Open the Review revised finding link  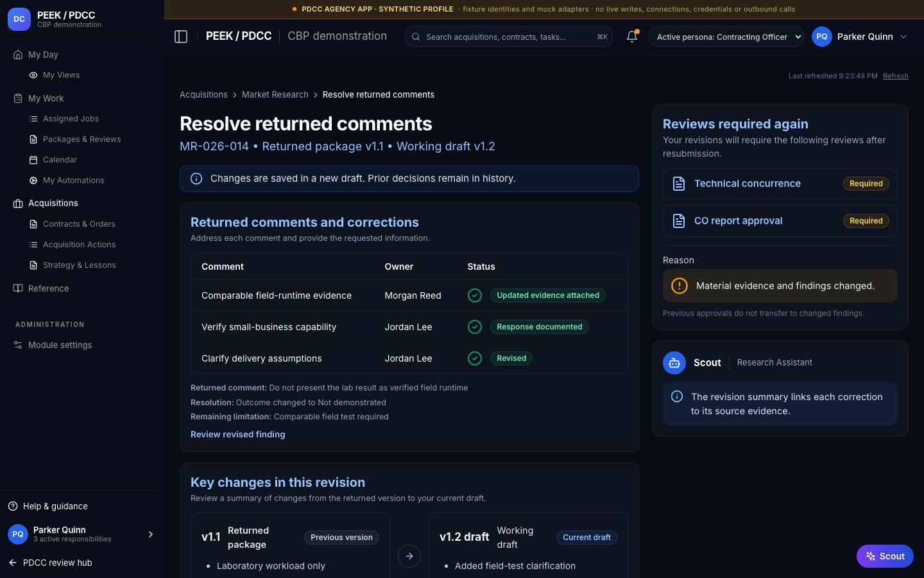(237, 434)
